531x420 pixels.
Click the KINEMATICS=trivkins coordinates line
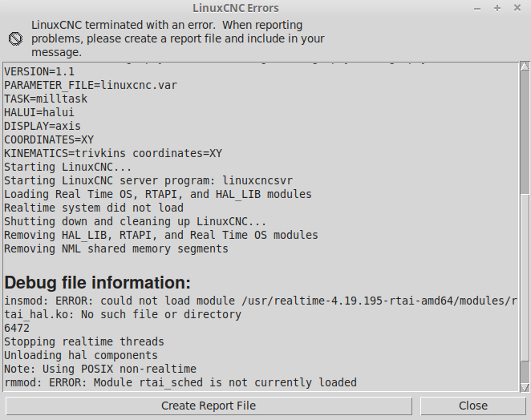[113, 153]
